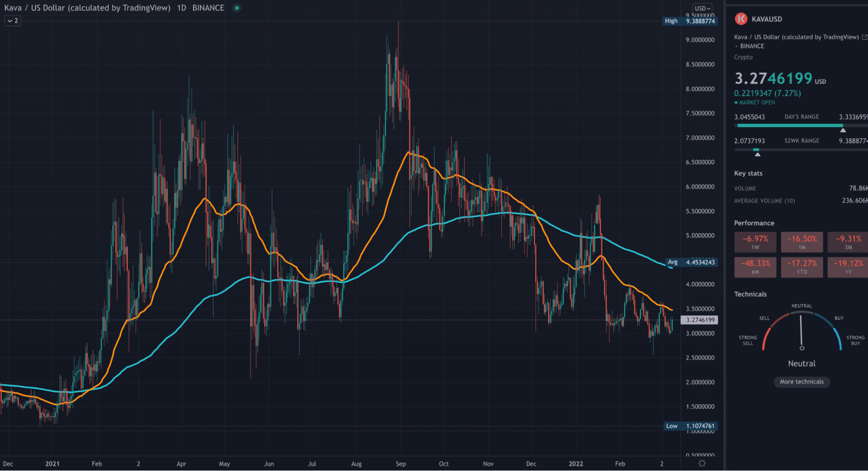Click the 3.0455043 day's low value
868x471 pixels.
(749, 117)
